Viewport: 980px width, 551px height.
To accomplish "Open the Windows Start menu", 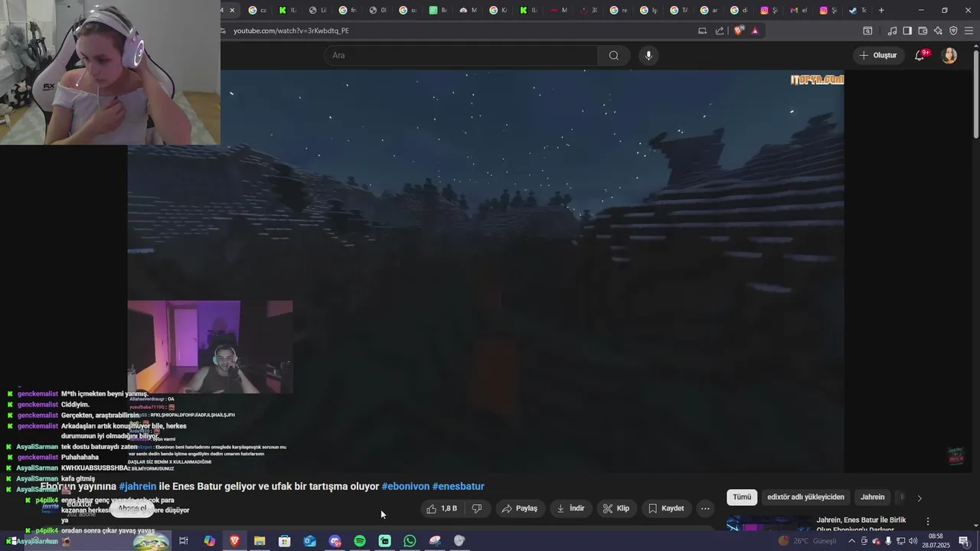I will [x=11, y=541].
